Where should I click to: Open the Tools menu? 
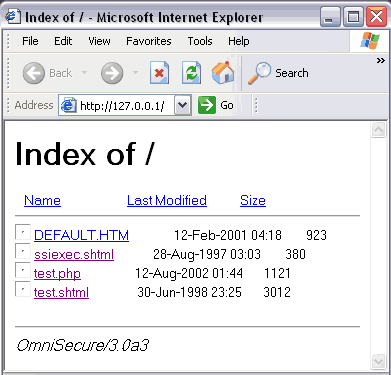(x=200, y=41)
